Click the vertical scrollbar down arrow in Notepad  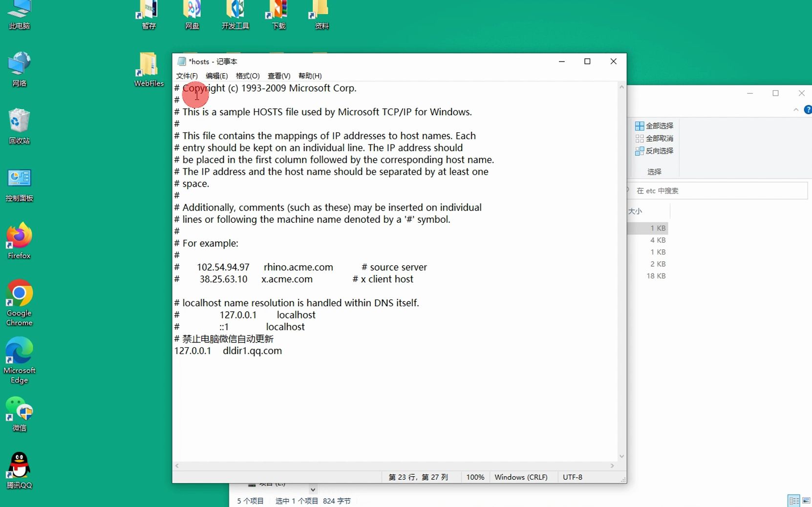tap(622, 456)
